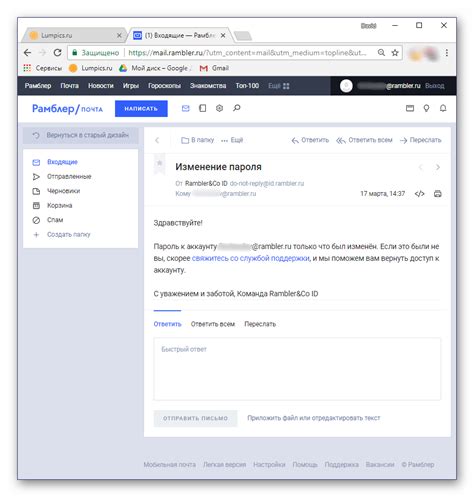The image size is (474, 497).
Task: Select the Ответить всем tab above quick reply
Action: click(x=213, y=324)
